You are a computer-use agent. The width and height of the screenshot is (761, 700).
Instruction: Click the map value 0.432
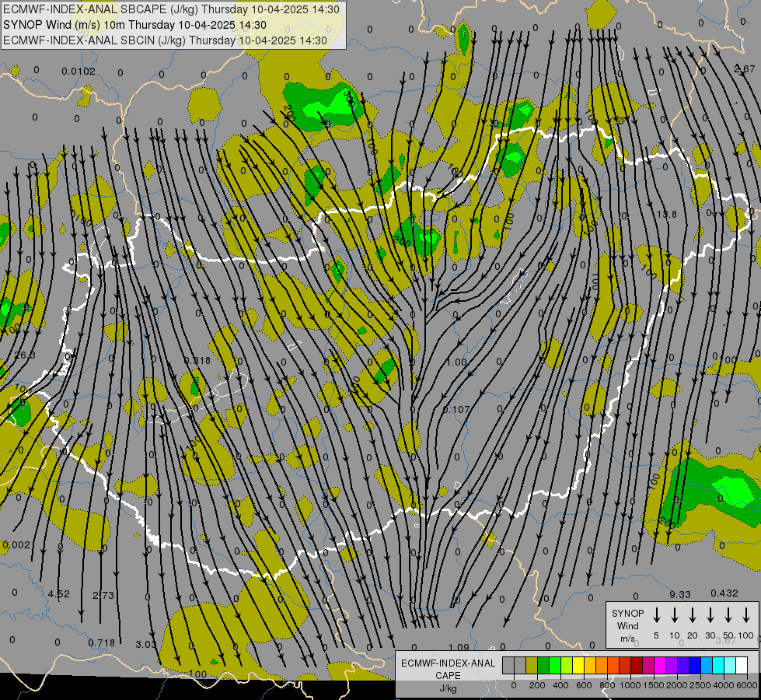[724, 593]
